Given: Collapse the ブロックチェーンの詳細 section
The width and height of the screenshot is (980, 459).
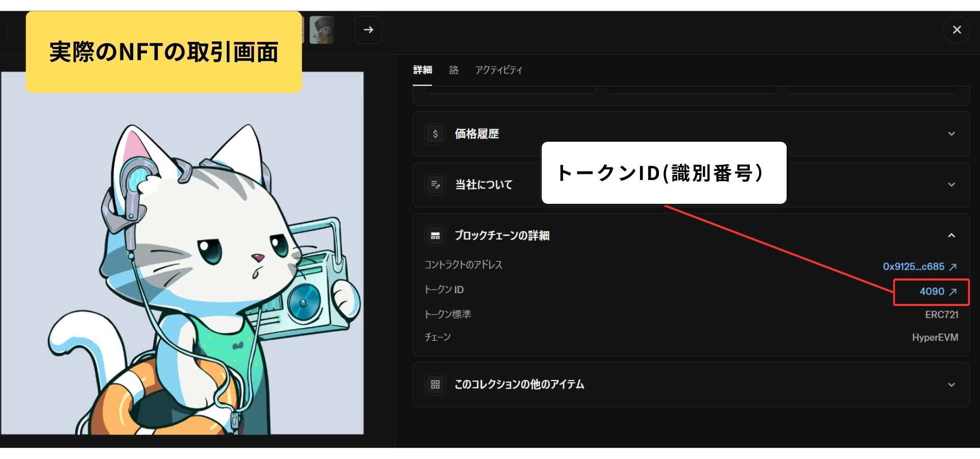Looking at the screenshot, I should point(952,236).
